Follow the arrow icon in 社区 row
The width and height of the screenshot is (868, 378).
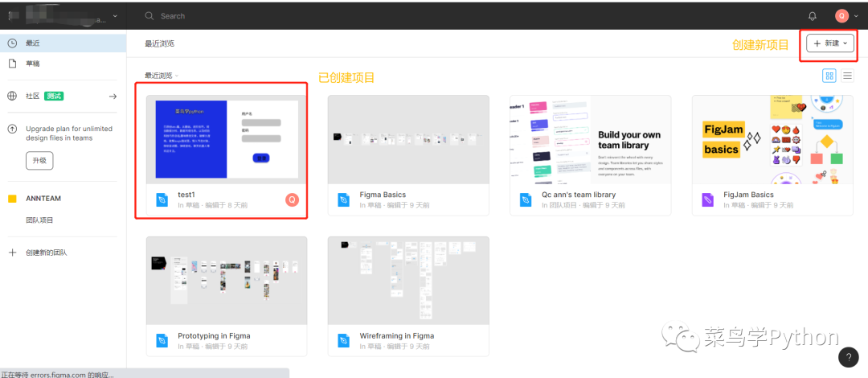pyautogui.click(x=113, y=97)
